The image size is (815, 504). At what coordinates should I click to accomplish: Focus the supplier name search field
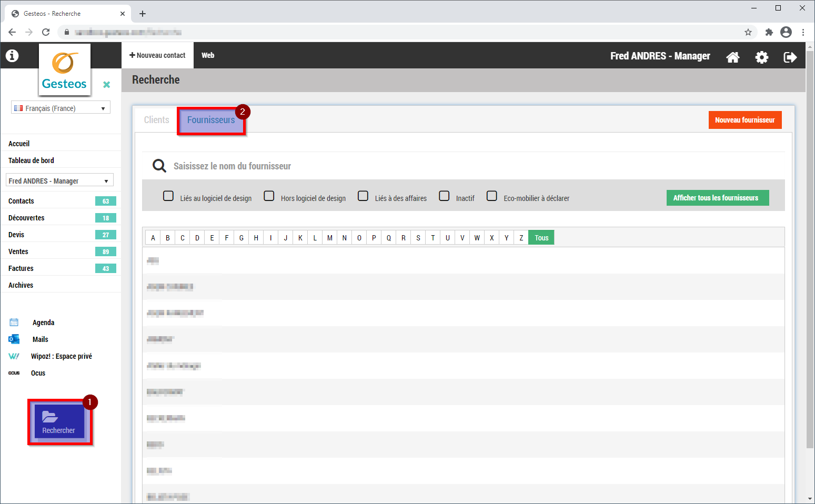[368, 166]
